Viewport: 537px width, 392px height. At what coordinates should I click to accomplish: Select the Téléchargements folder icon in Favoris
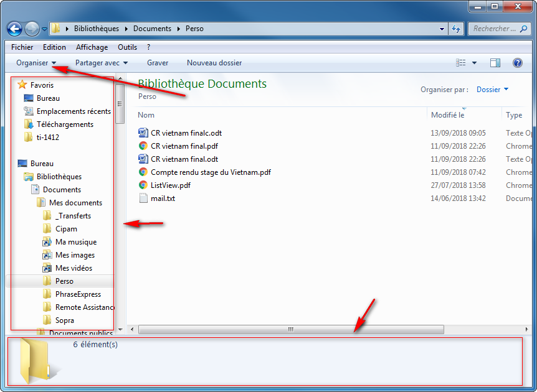tap(29, 124)
